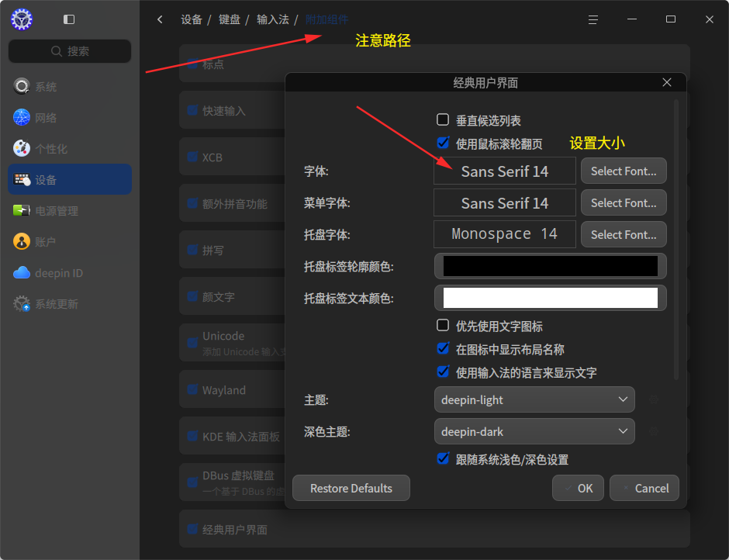This screenshot has height=560, width=729.
Task: Open 电源管理 from sidebar
Action: [70, 211]
